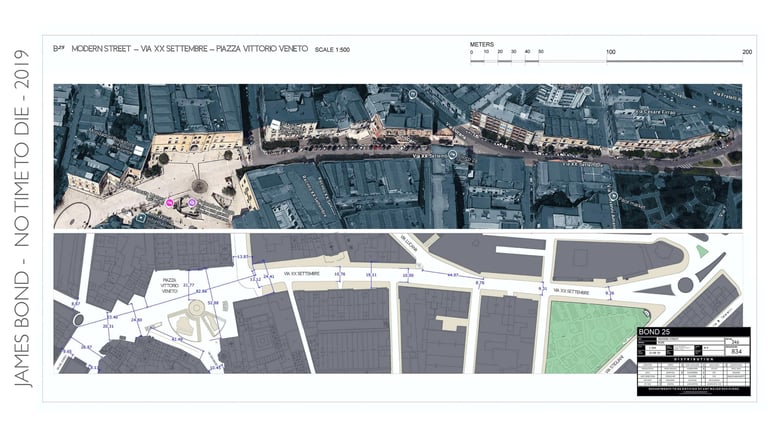Click the vertical 'JAMES BOND - NO TIME TO DIE - 2019' title
This screenshot has height=436, width=768.
21,218
